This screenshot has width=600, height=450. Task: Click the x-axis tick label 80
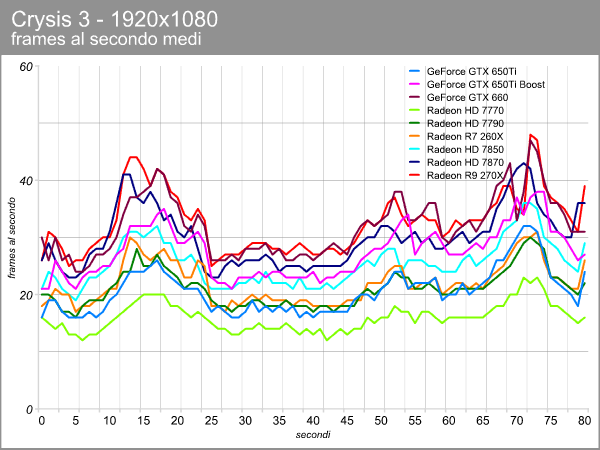pos(584,421)
